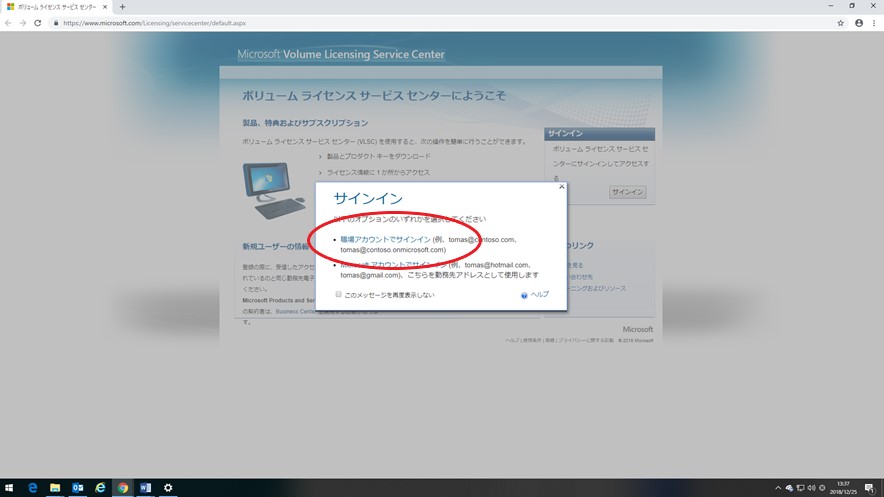The image size is (884, 497).
Task: Bookmark this page with the star icon
Action: point(841,23)
